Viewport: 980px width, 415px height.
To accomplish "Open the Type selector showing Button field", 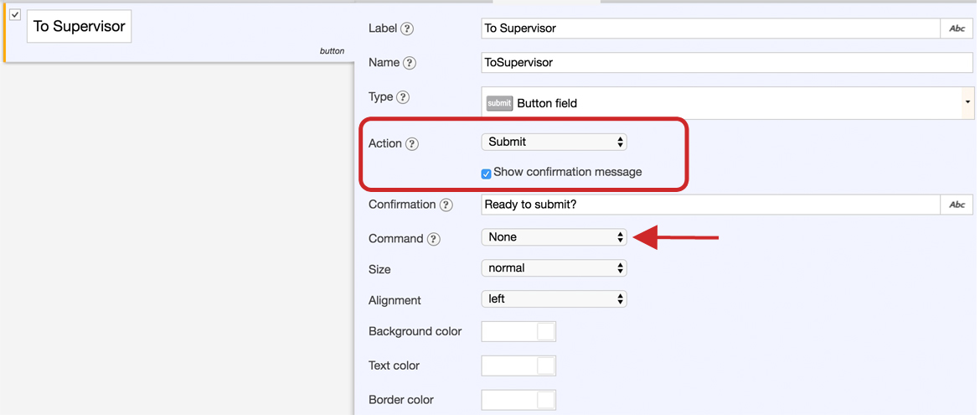I will point(727,103).
